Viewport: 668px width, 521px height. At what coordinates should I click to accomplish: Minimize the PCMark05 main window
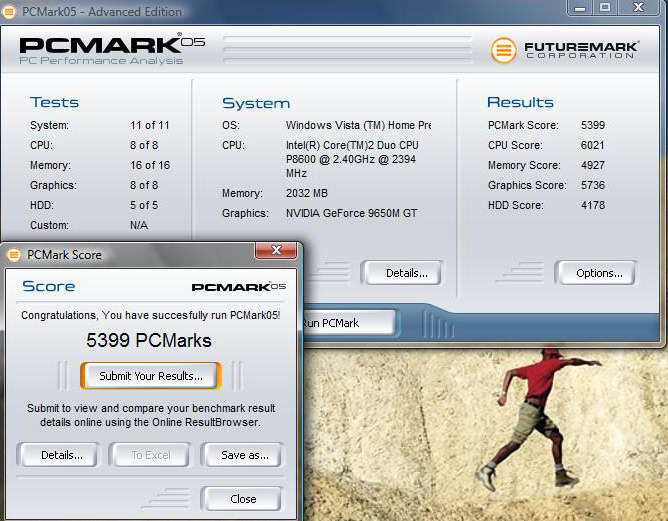580,8
